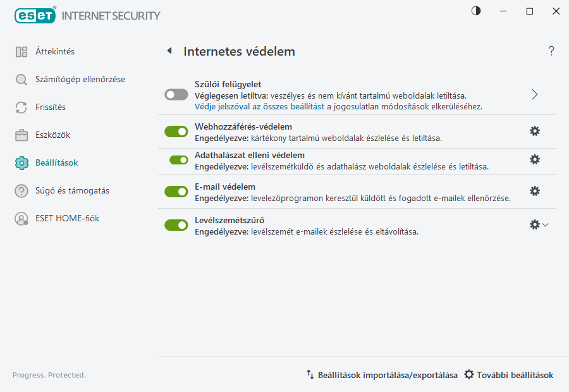Open E-mail védelem settings via gear icon

tap(535, 190)
